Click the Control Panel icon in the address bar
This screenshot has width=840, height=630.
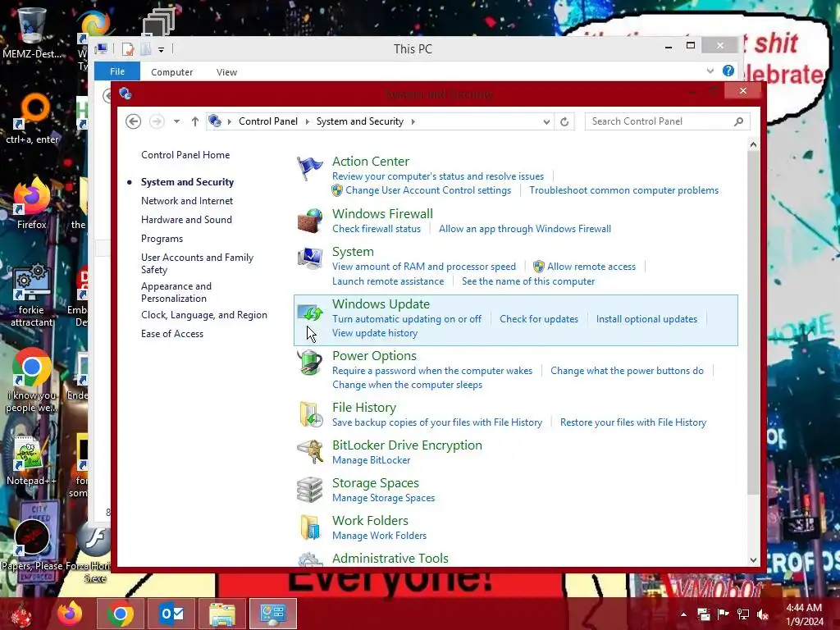coord(215,121)
